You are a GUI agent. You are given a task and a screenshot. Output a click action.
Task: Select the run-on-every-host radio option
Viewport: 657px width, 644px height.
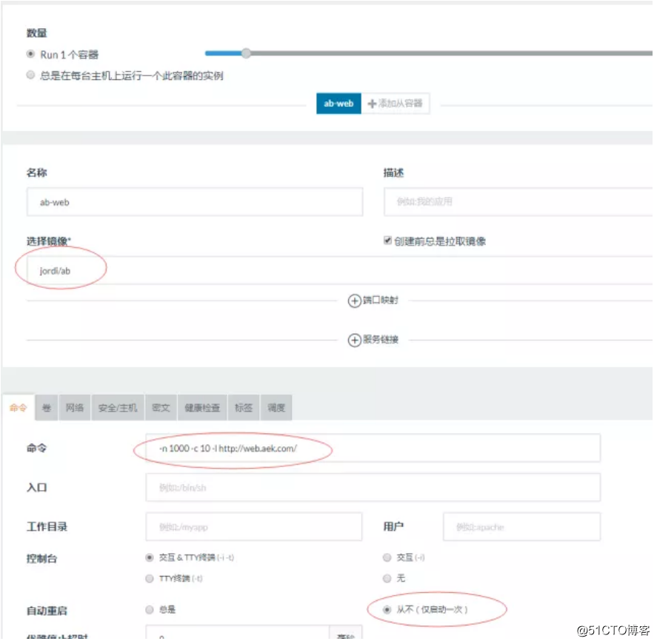tap(30, 76)
